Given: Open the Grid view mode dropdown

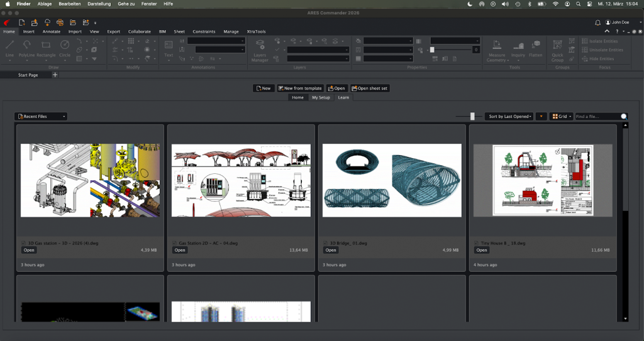Looking at the screenshot, I should point(561,117).
